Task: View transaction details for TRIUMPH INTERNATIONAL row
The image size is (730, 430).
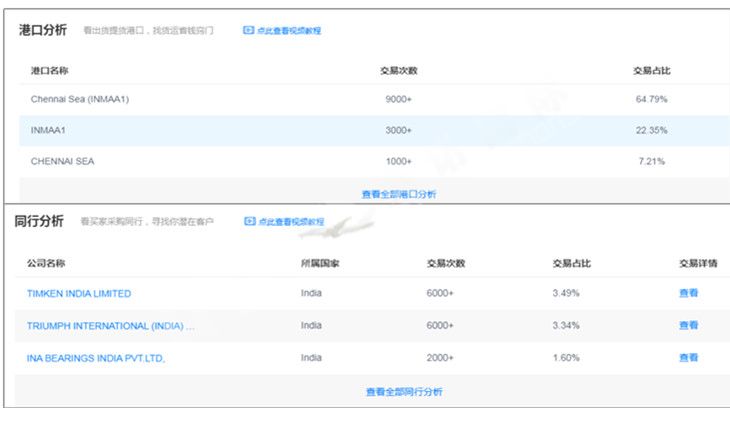Action: [689, 325]
